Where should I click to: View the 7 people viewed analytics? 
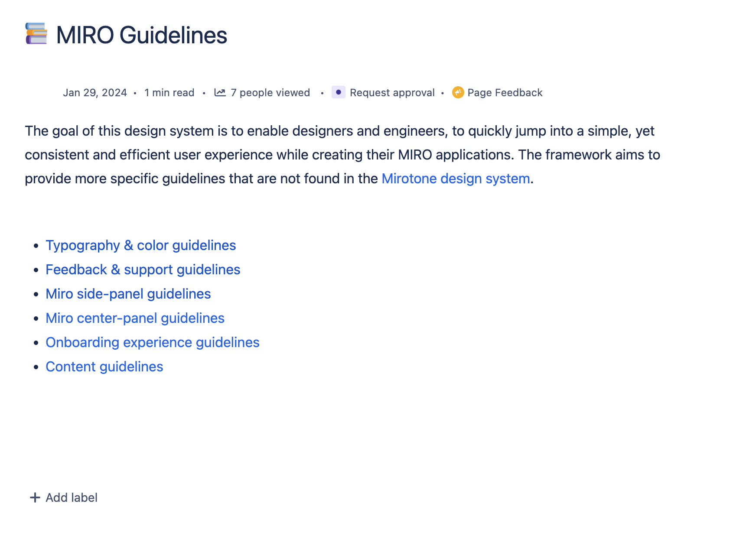270,93
